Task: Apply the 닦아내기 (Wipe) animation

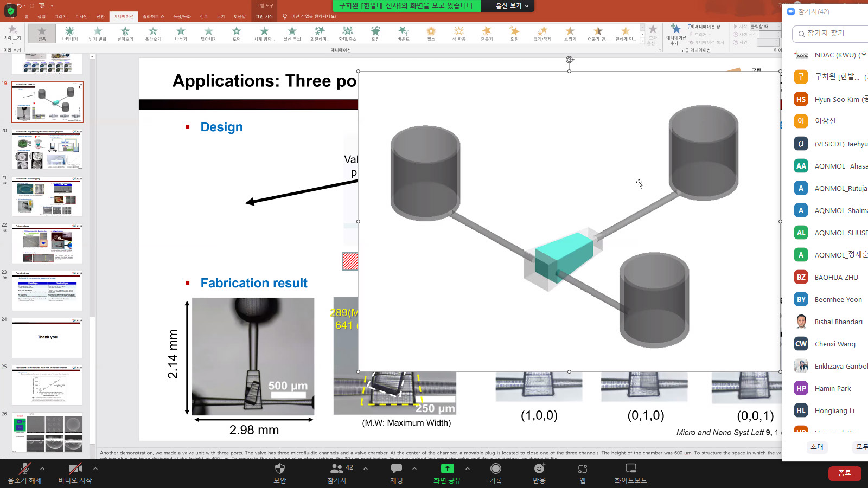Action: [209, 33]
